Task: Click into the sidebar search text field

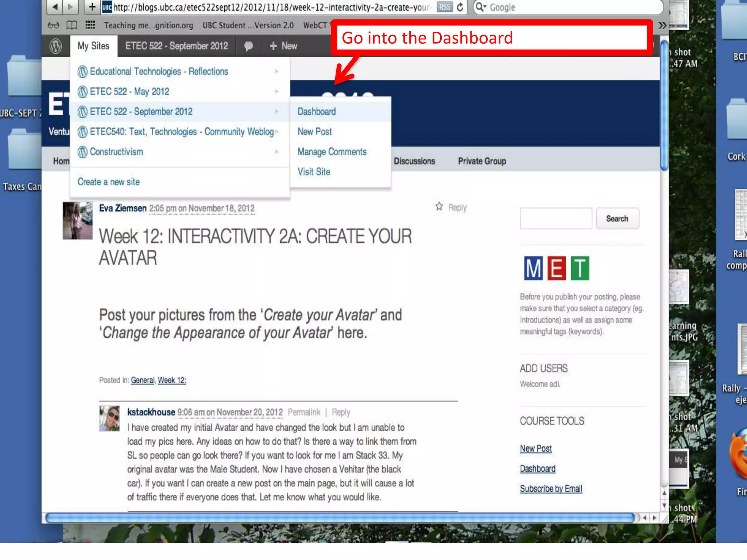Action: 556,218
